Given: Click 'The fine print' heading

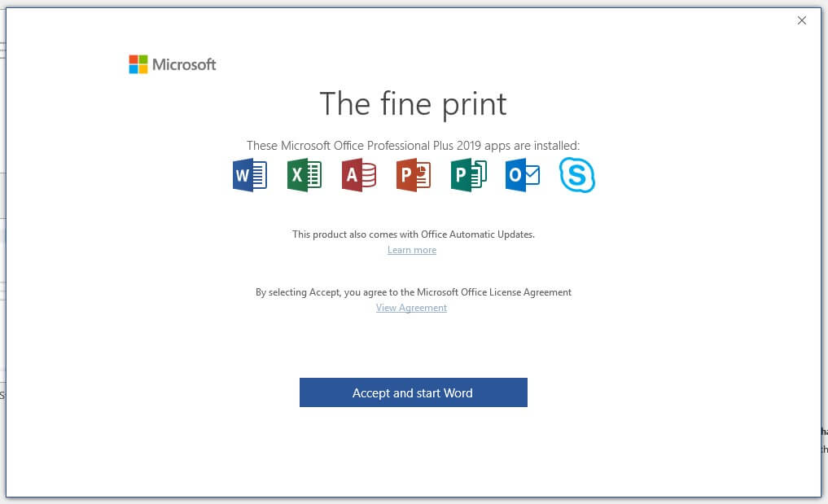Looking at the screenshot, I should point(414,104).
